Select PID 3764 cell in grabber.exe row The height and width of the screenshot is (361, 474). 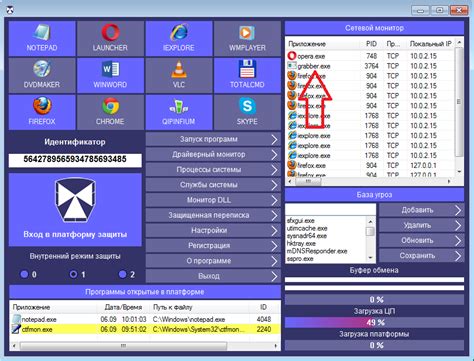(371, 66)
